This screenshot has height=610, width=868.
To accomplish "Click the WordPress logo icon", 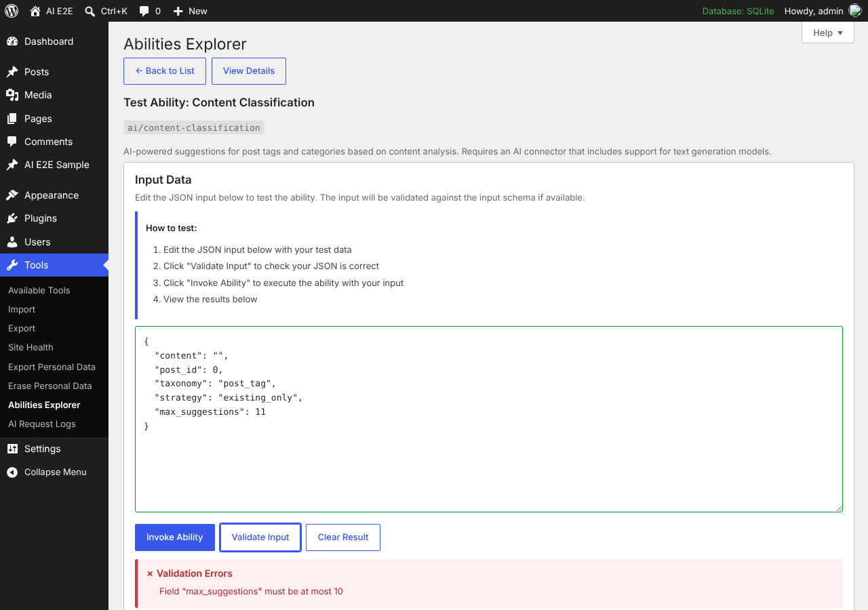I will point(12,11).
